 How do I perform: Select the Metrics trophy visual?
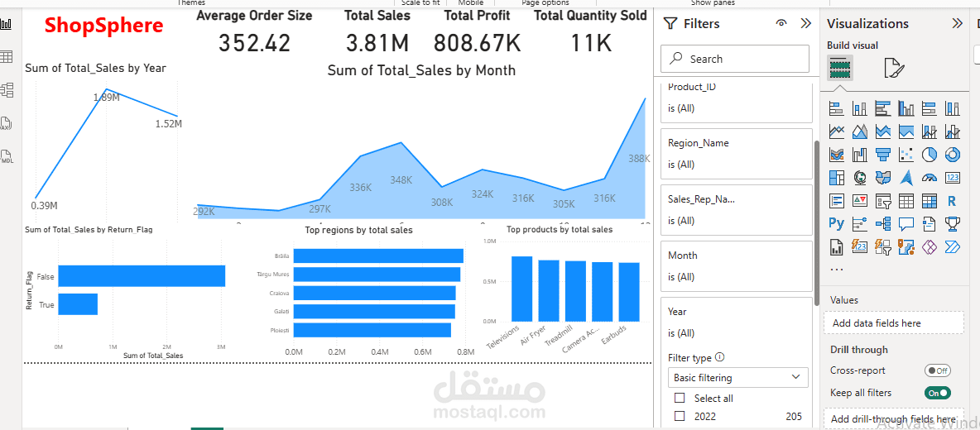point(953,223)
